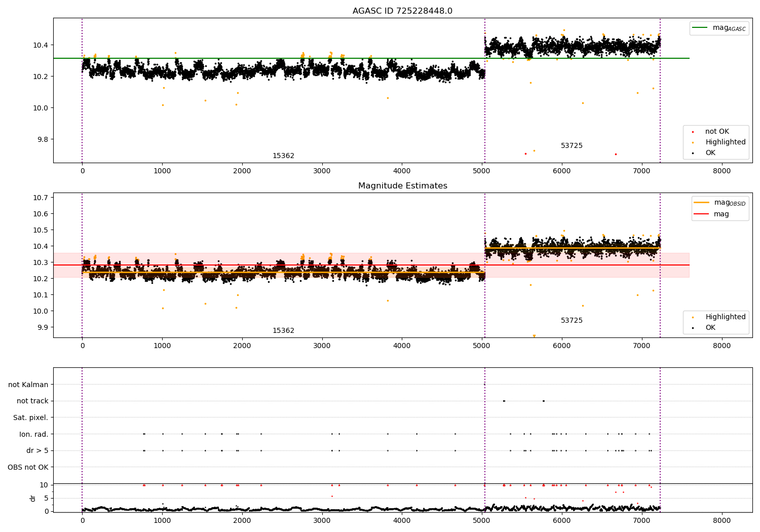Click the title 'AGASC ID 725228448.0'
This screenshot has width=760, height=532.
[402, 11]
